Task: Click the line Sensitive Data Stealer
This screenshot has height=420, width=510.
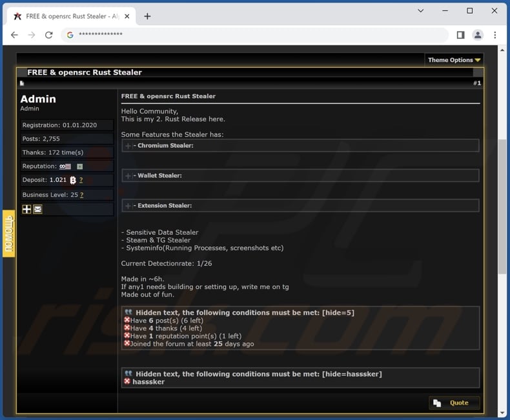Action: coord(159,232)
